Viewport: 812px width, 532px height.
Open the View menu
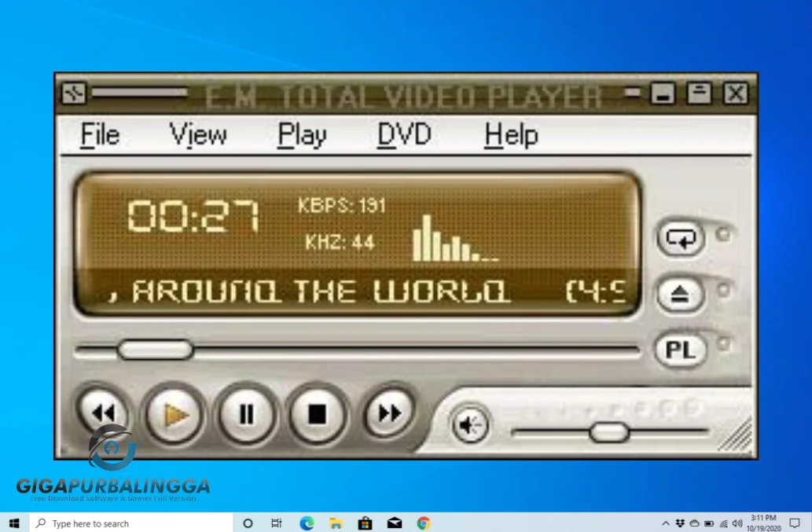[198, 135]
